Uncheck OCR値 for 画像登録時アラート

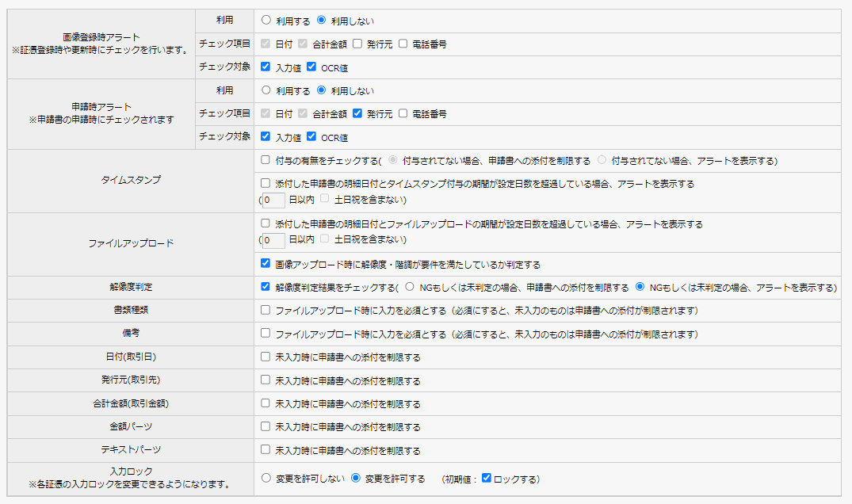[311, 67]
